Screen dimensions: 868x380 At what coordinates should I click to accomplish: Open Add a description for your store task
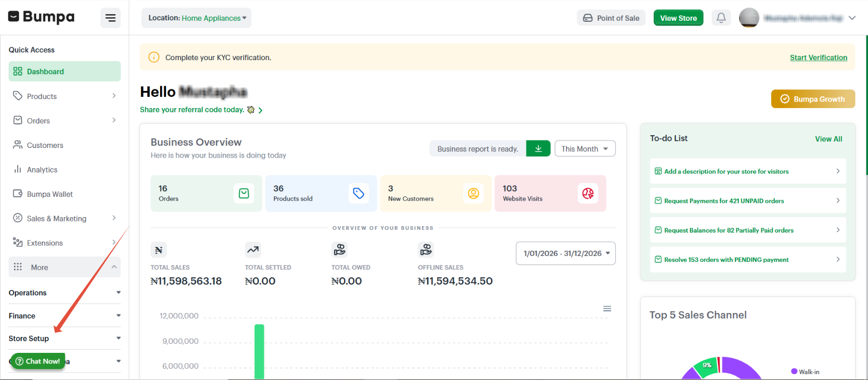(x=748, y=171)
